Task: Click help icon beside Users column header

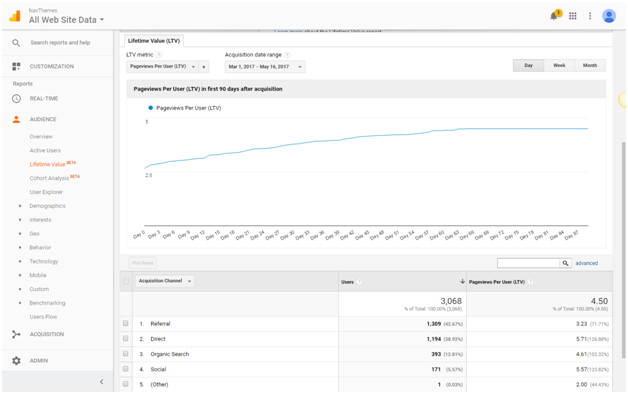Action: point(359,282)
